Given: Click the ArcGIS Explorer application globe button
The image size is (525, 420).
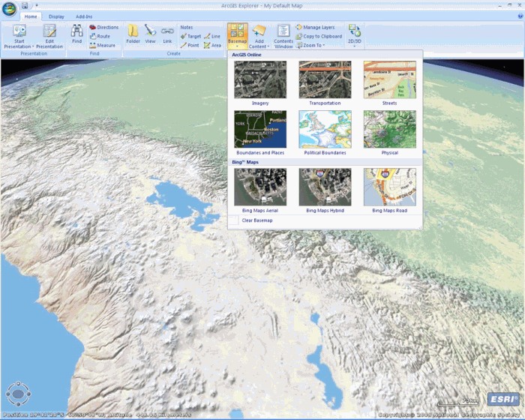Looking at the screenshot, I should (9, 9).
